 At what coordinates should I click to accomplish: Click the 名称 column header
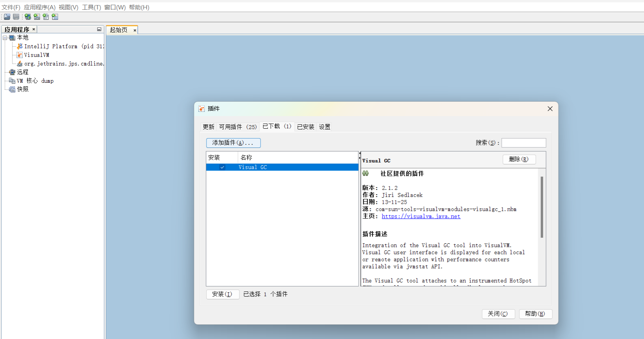(298, 157)
